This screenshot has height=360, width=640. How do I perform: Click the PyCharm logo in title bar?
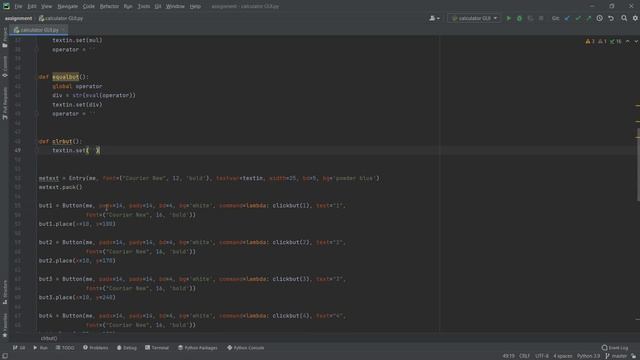(6, 6)
